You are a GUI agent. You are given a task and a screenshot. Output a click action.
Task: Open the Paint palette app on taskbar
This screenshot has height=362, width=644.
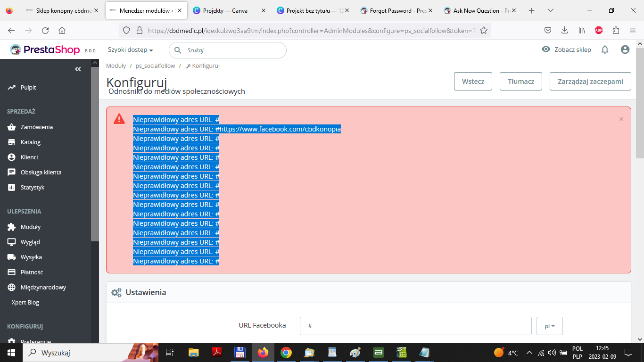355,353
